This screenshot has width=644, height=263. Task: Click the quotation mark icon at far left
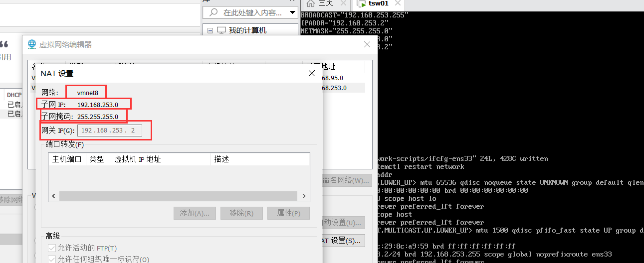4,44
